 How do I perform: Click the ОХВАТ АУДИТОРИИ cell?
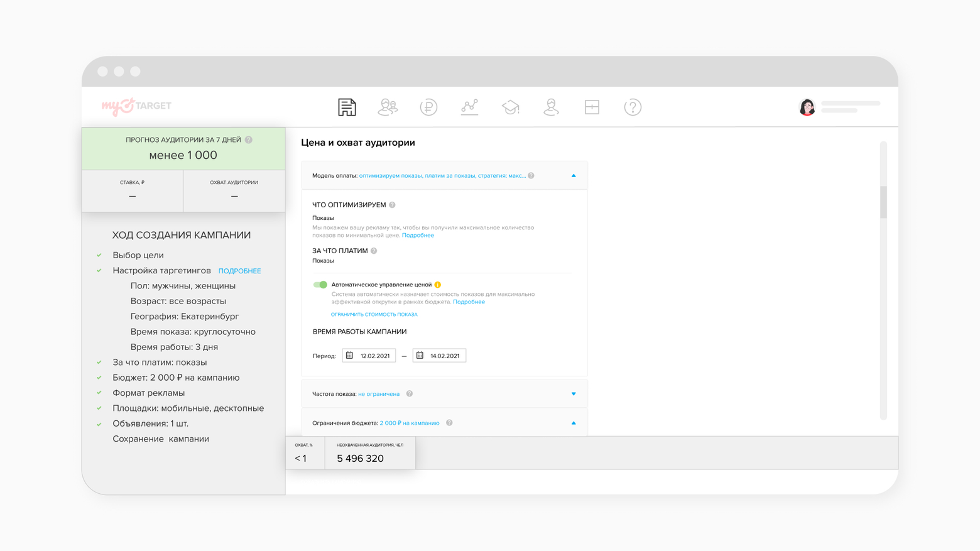234,191
